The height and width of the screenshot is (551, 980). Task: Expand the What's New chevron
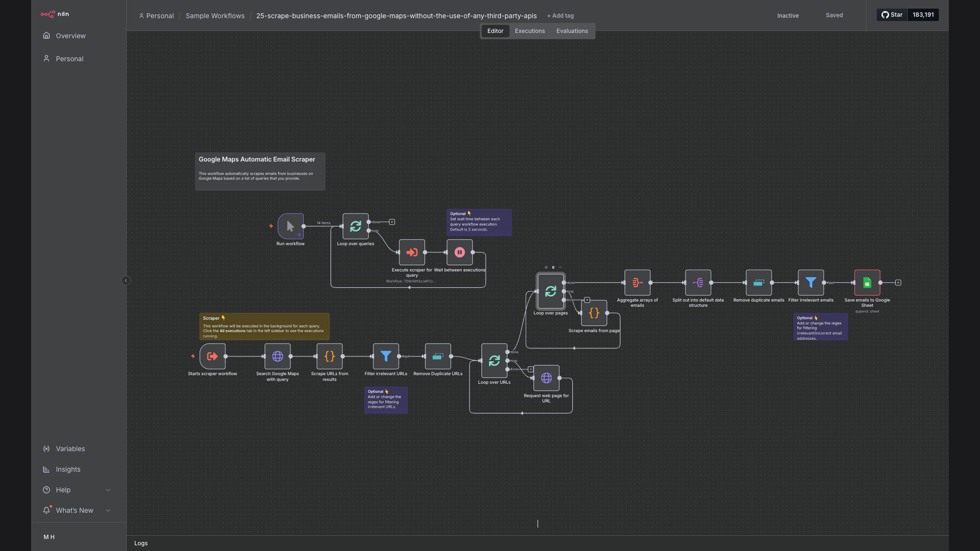(108, 510)
